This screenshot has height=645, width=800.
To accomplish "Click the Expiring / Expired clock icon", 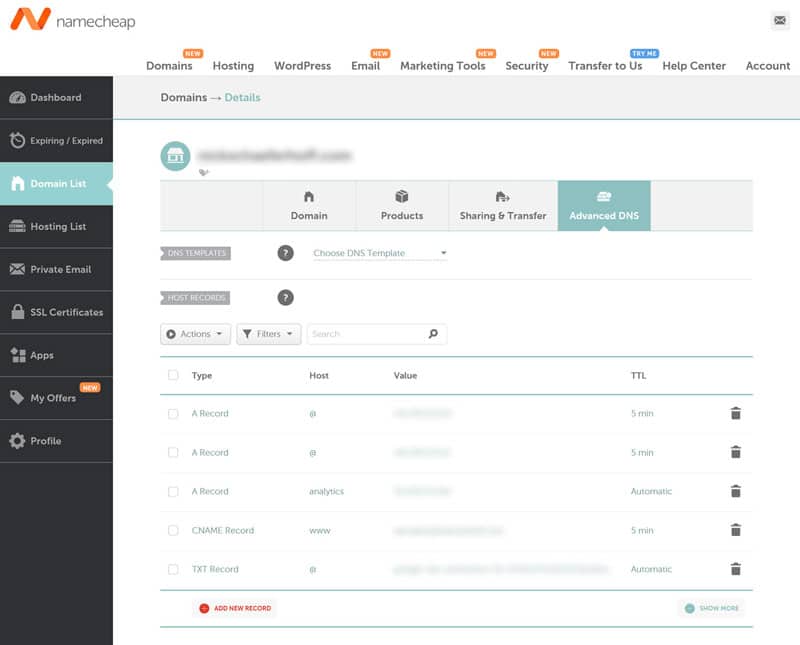I will [17, 140].
